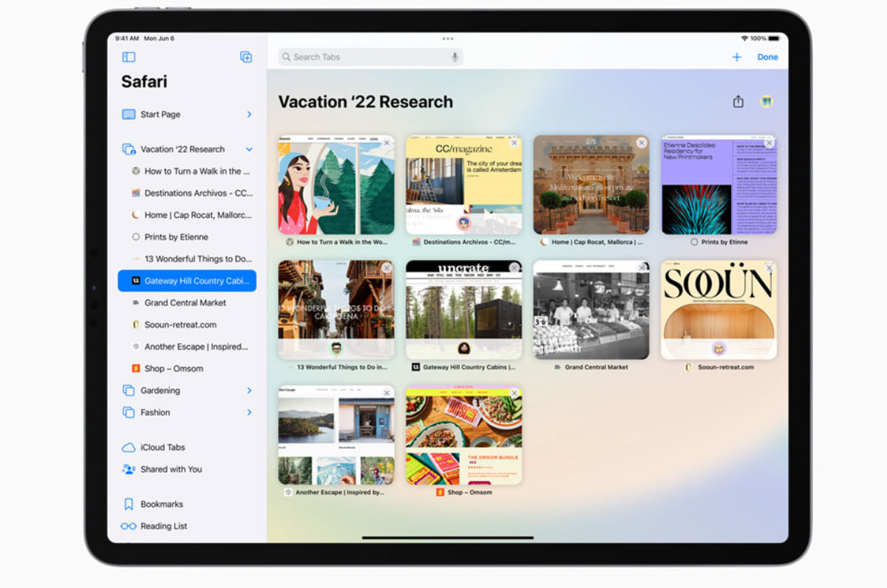Tap the microphone in Search Tabs
The image size is (887, 588).
point(455,57)
